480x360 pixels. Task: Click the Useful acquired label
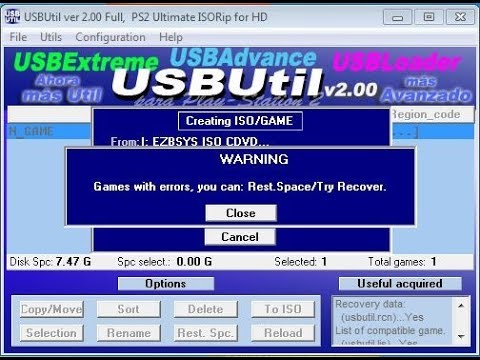pyautogui.click(x=400, y=284)
